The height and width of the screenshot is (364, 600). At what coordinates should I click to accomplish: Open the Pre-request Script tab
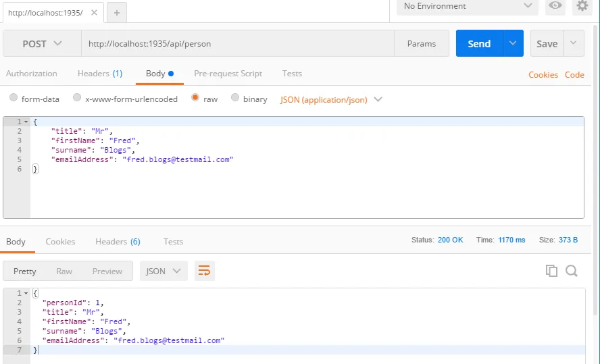coord(228,74)
